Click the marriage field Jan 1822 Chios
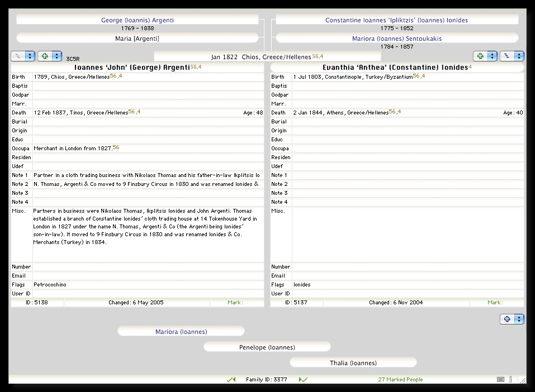The width and height of the screenshot is (535, 392). click(267, 57)
